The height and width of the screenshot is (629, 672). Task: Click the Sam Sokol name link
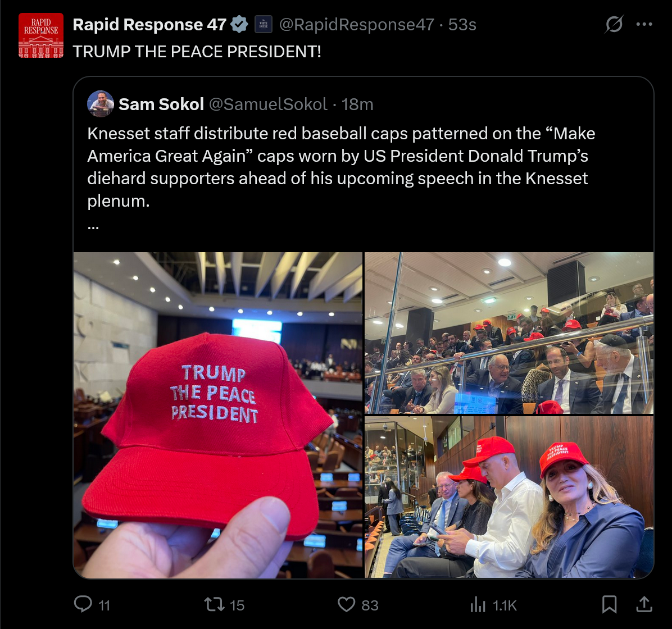161,104
